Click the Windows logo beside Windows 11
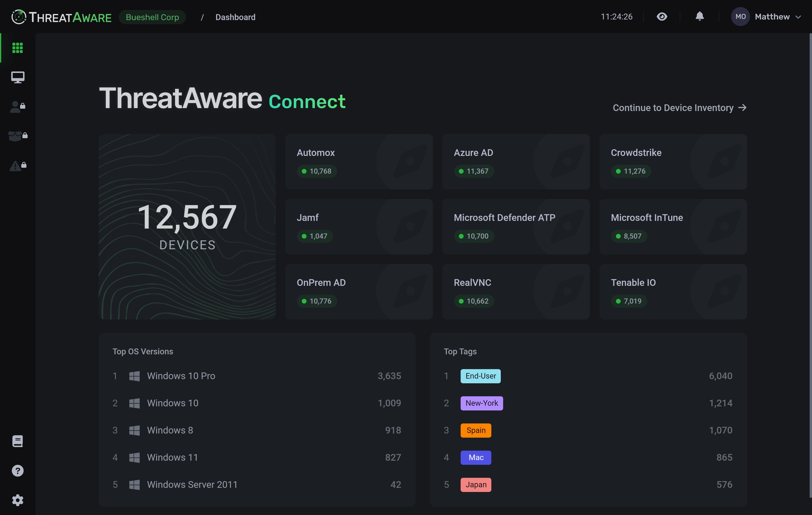Image resolution: width=812 pixels, height=515 pixels. click(135, 457)
